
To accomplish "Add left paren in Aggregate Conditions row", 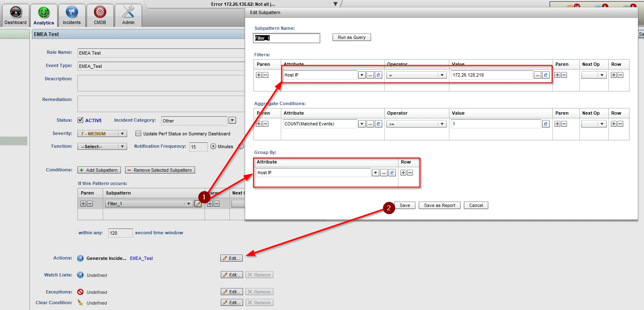I will (259, 124).
